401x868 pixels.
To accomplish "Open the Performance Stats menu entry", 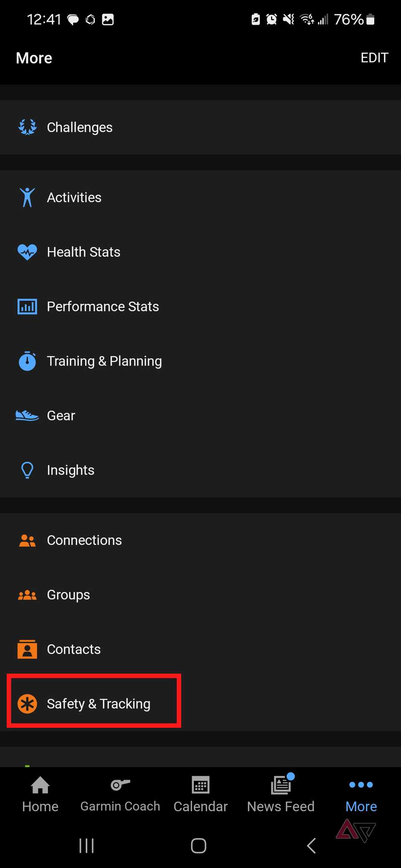I will [x=103, y=307].
